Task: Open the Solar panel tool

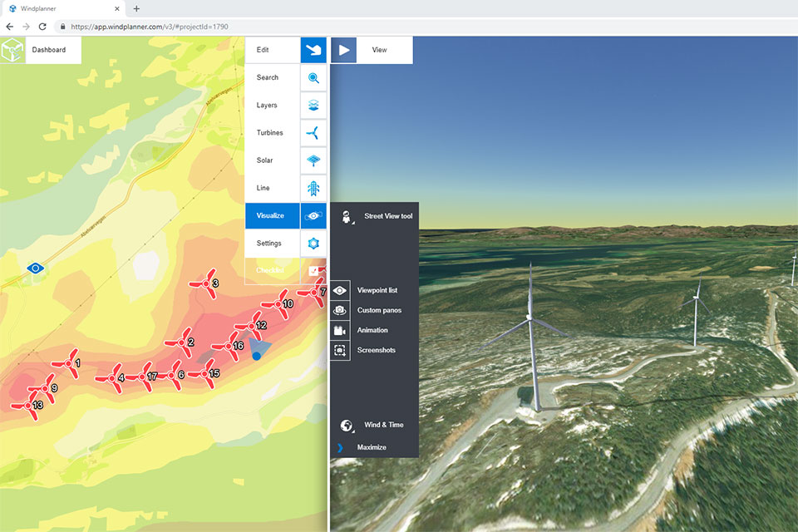Action: 313,160
